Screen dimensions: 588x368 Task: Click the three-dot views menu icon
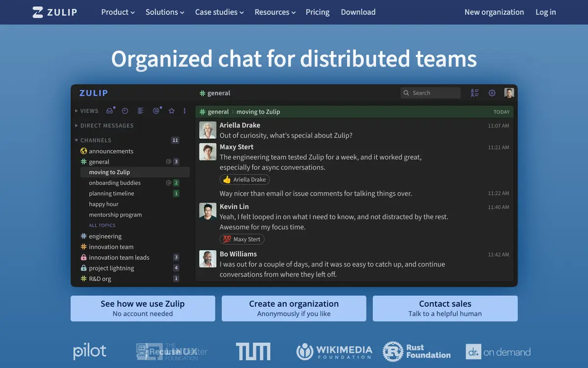[x=185, y=111]
